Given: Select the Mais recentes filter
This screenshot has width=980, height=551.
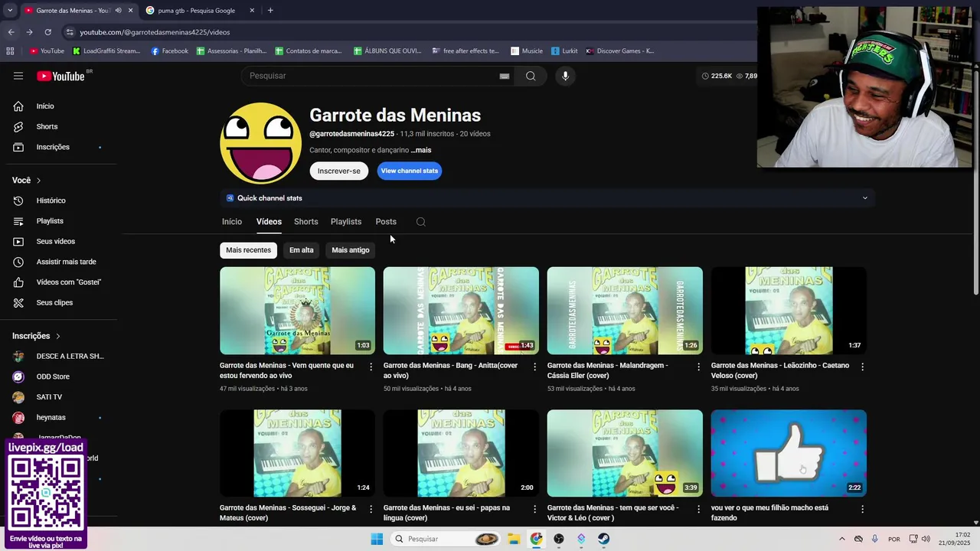Looking at the screenshot, I should [248, 250].
